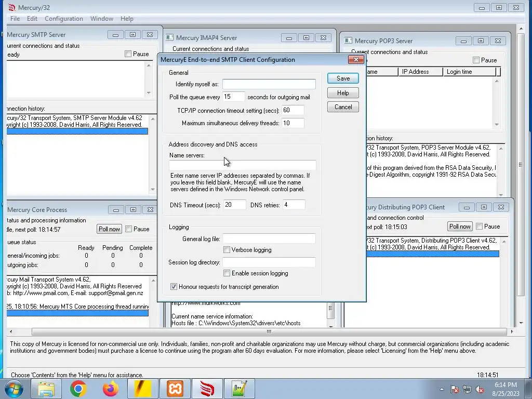Open the File menu
This screenshot has width=532, height=399.
[15, 19]
